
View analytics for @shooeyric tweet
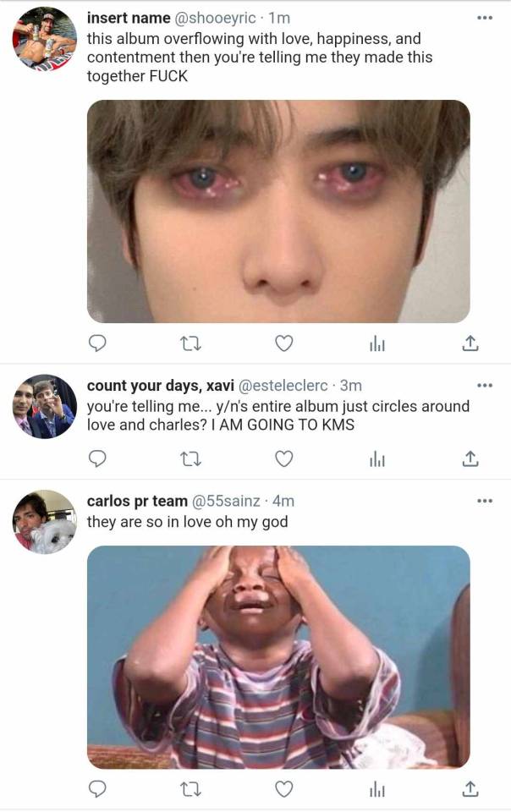[x=377, y=343]
